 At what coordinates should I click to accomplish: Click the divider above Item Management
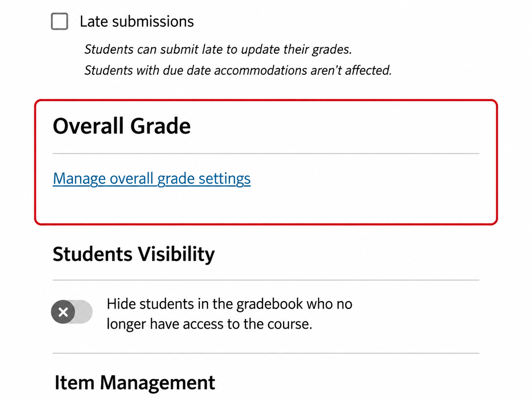pos(266,353)
